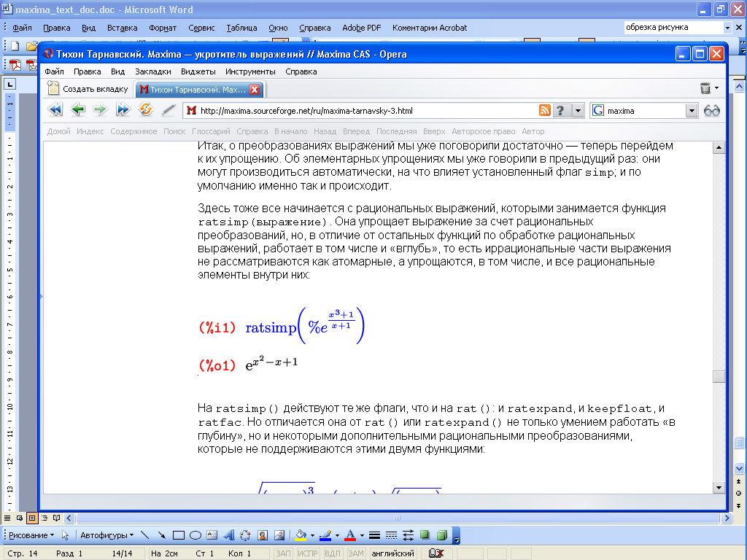
Task: Toggle the ЗАМ overtype indicator
Action: (356, 553)
